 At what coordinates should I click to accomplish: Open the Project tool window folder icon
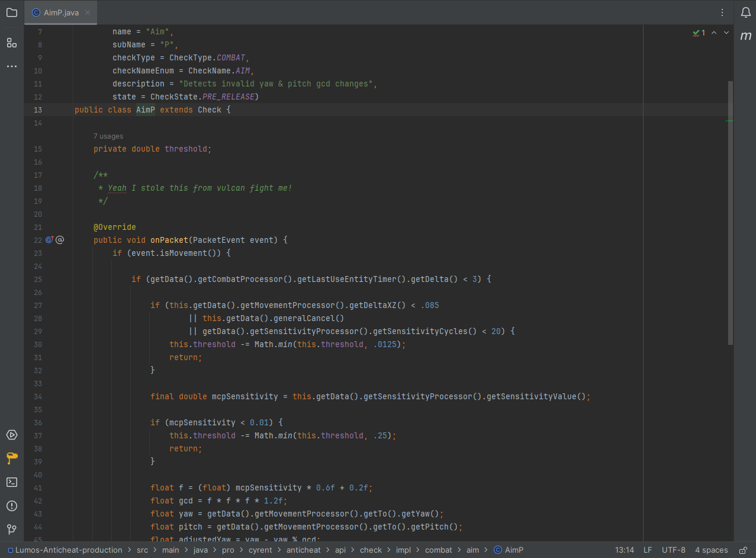pos(12,12)
